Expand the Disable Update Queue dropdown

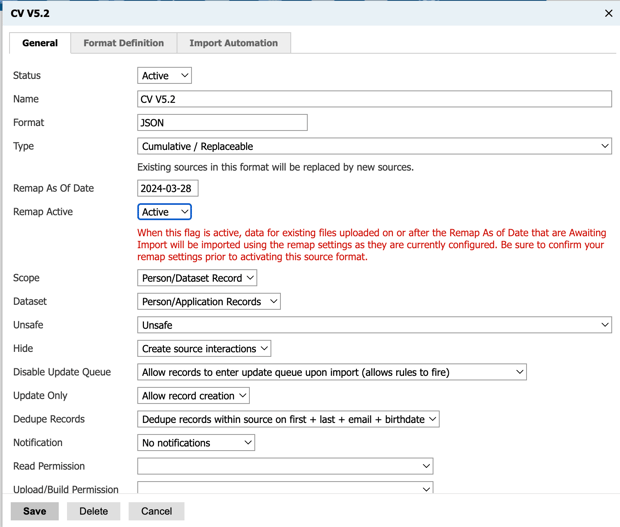[x=331, y=372]
